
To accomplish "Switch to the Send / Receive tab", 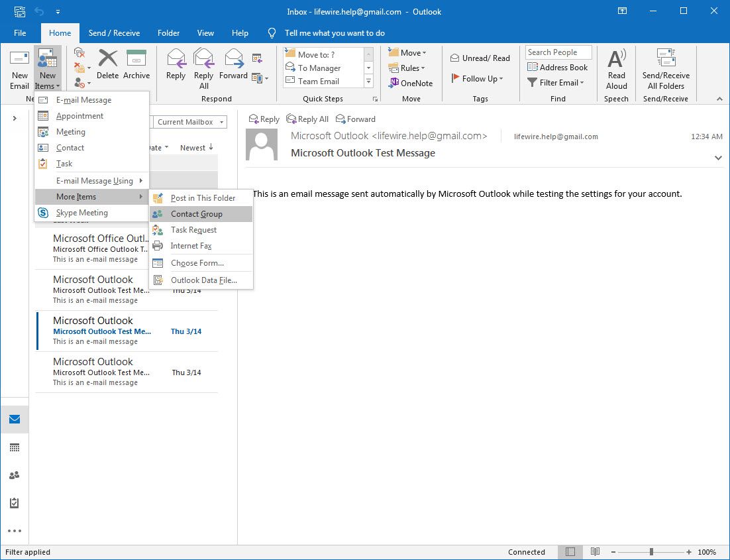I will [x=114, y=33].
